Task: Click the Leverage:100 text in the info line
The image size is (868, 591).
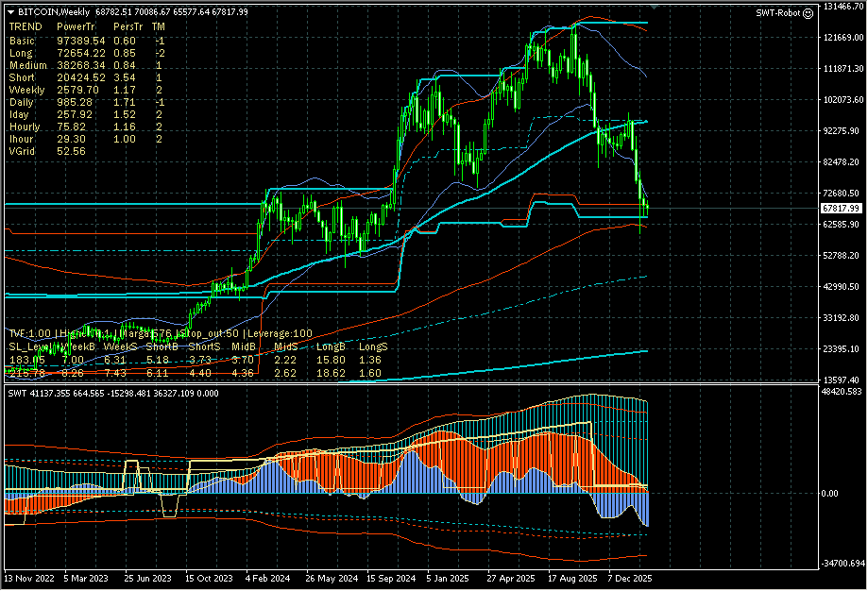Action: (280, 333)
